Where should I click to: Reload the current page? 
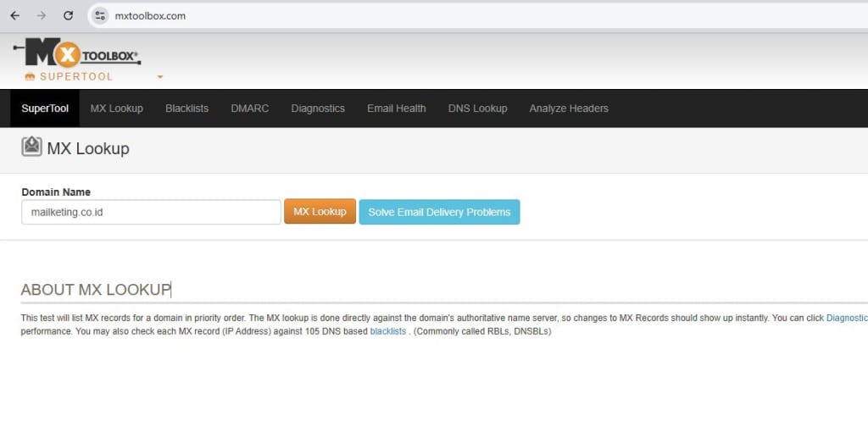coord(69,15)
